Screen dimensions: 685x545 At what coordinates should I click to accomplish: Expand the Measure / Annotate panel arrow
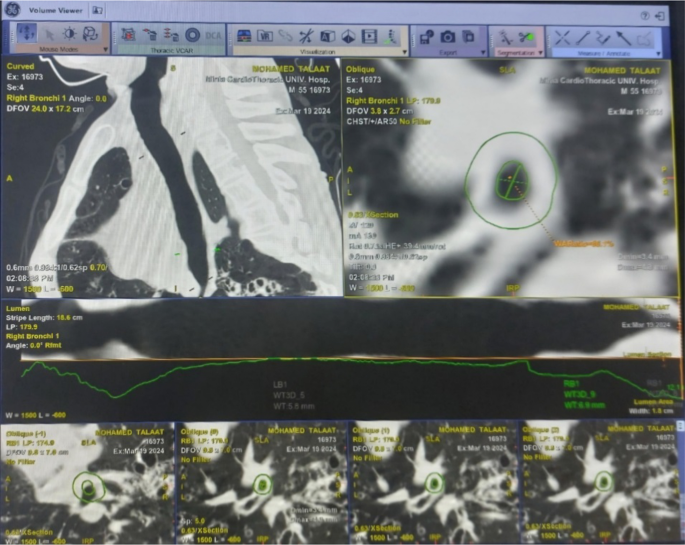(658, 54)
